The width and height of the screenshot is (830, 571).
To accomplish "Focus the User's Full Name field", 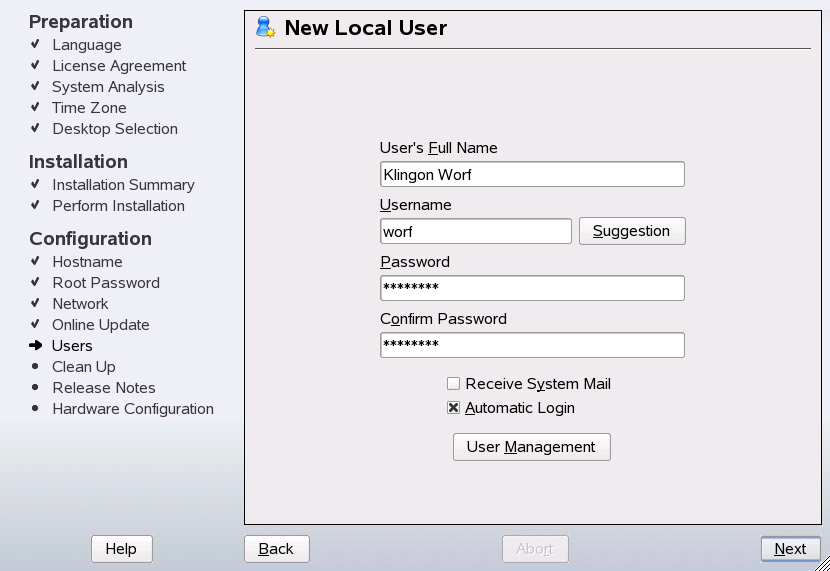I will pos(532,175).
